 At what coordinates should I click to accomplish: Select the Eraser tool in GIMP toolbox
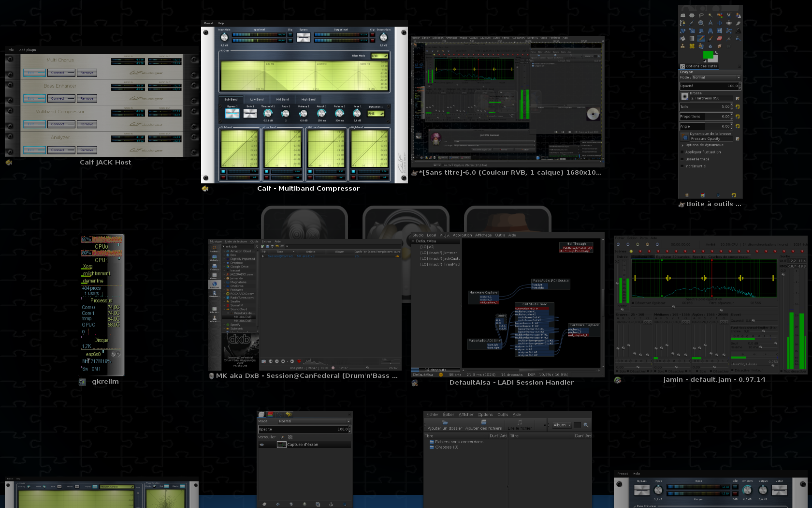coord(719,38)
